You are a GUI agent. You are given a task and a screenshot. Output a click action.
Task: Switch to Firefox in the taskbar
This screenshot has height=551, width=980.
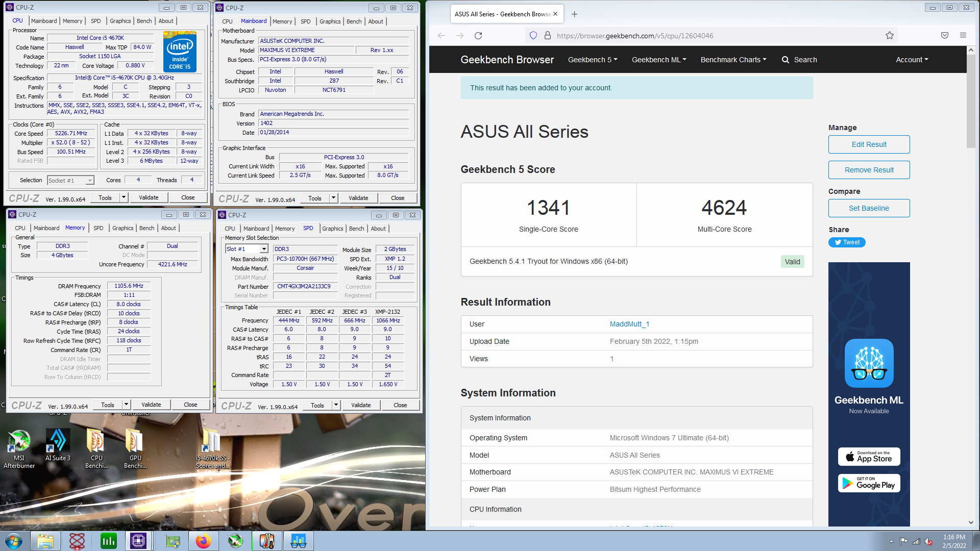coord(204,541)
